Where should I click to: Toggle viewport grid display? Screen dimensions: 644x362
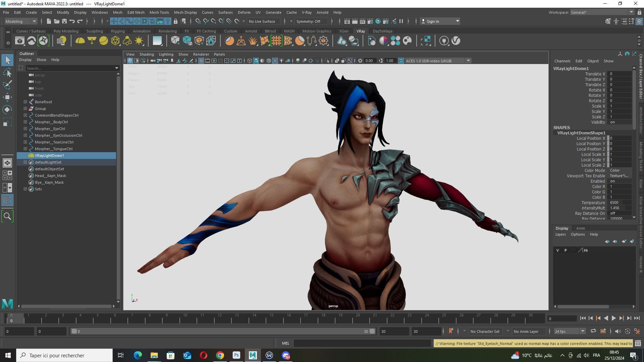point(201,61)
